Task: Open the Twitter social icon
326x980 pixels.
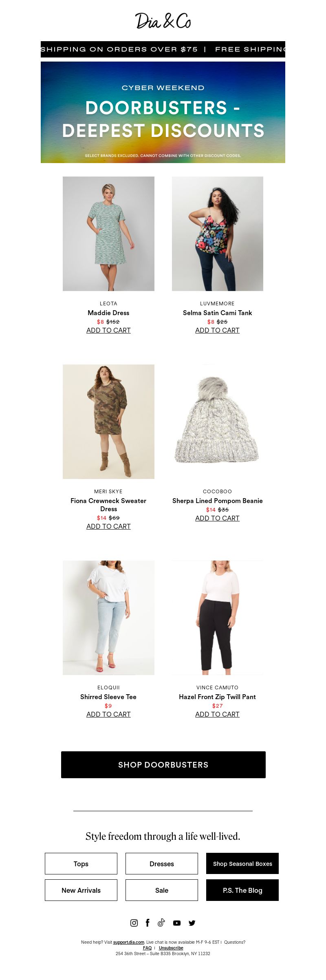Action: [x=192, y=923]
